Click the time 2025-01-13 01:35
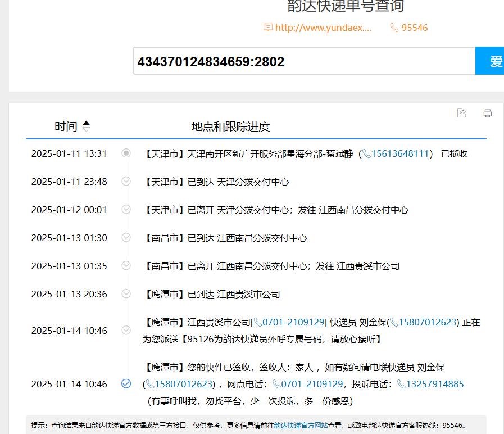Viewport: 504px width, 434px height. [69, 266]
